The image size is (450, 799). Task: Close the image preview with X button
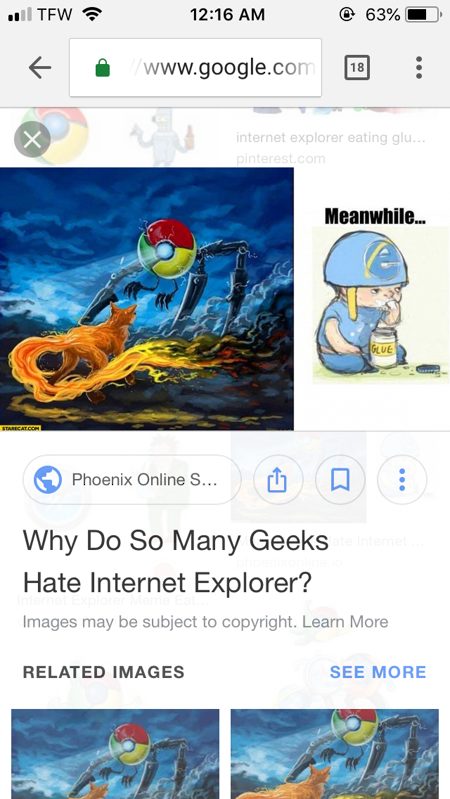pos(32,139)
